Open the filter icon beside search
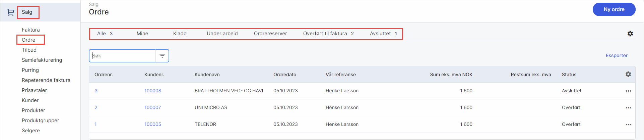The width and height of the screenshot is (644, 140). pyautogui.click(x=162, y=56)
